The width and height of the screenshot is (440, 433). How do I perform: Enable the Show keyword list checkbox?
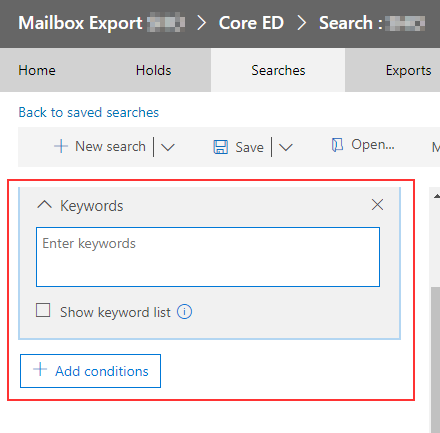[x=43, y=310]
